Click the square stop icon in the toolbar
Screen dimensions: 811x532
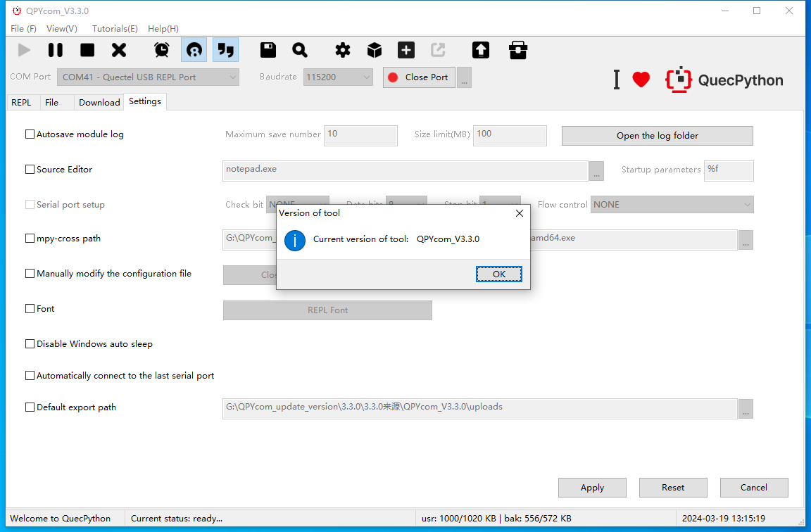coord(87,50)
